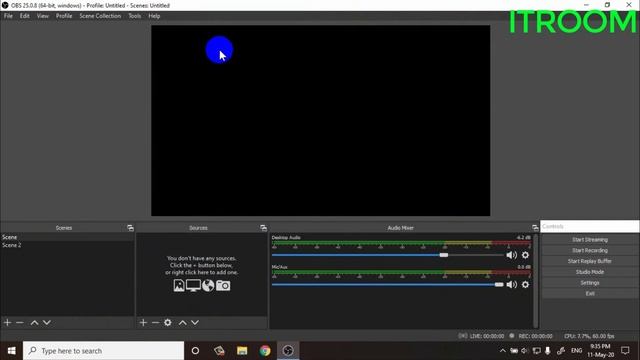Open the Scene Collection menu
This screenshot has width=640, height=360.
click(x=100, y=16)
